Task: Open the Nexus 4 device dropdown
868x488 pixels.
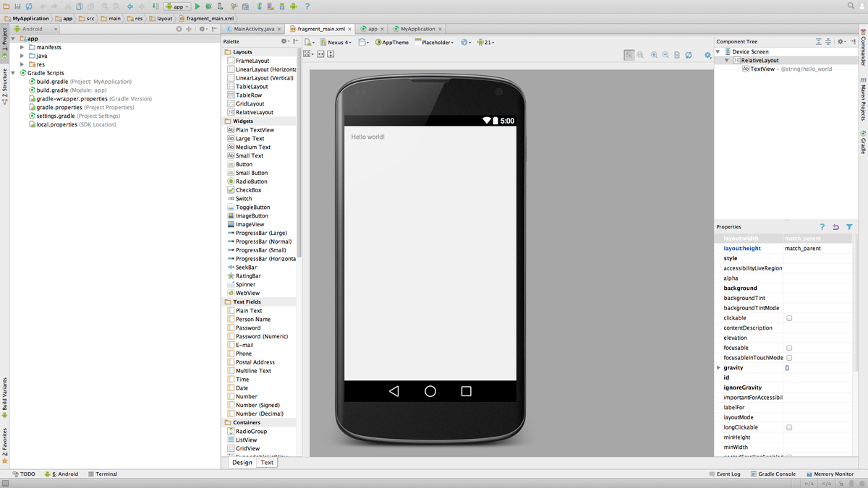Action: point(336,42)
